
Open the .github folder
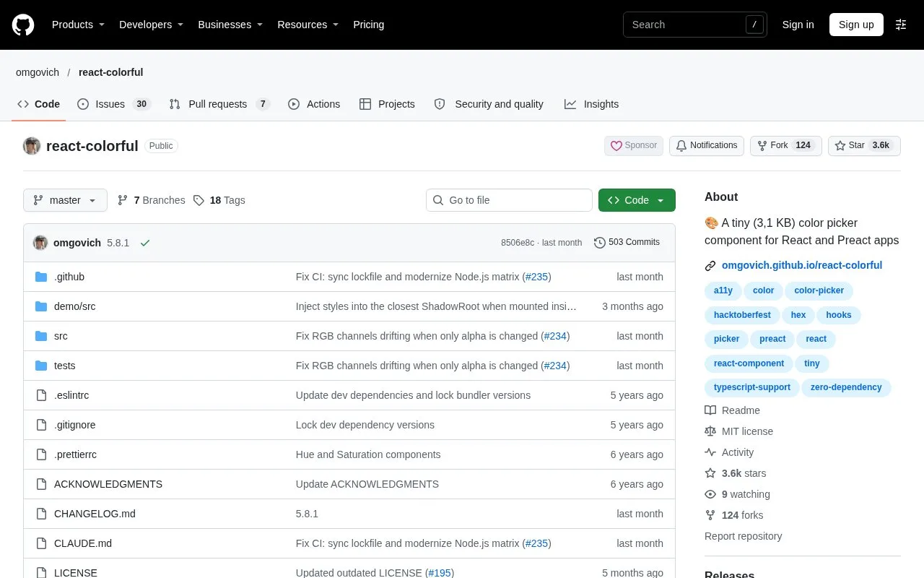pos(69,277)
